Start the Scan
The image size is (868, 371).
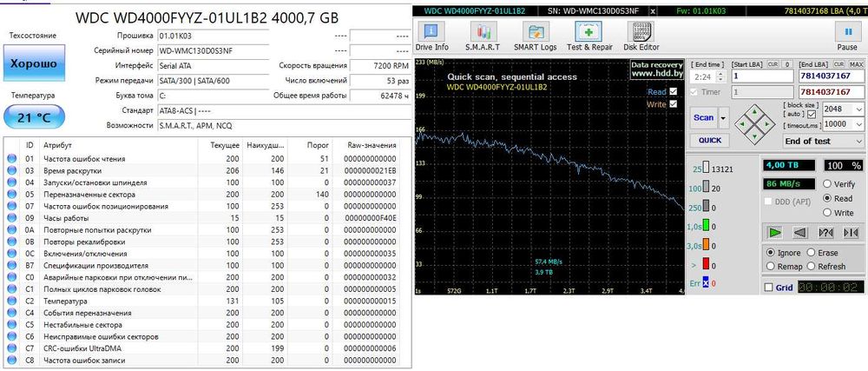coord(704,118)
